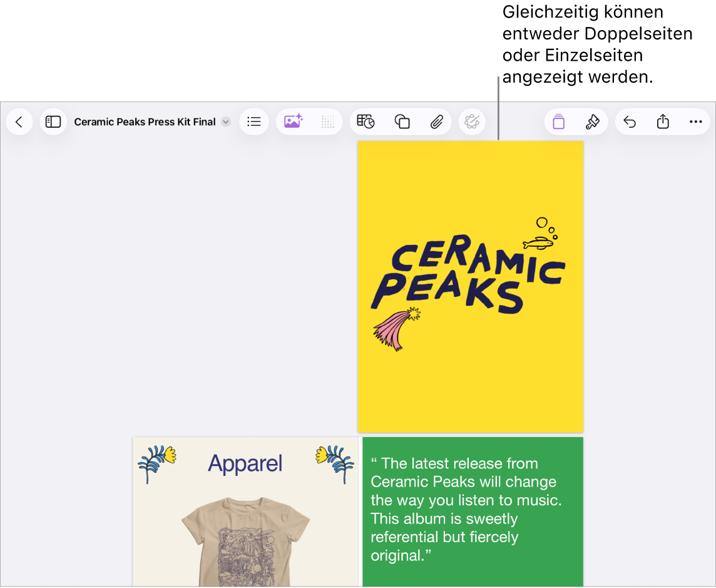716x588 pixels.
Task: Toggle the sidebar panel view
Action: (53, 122)
